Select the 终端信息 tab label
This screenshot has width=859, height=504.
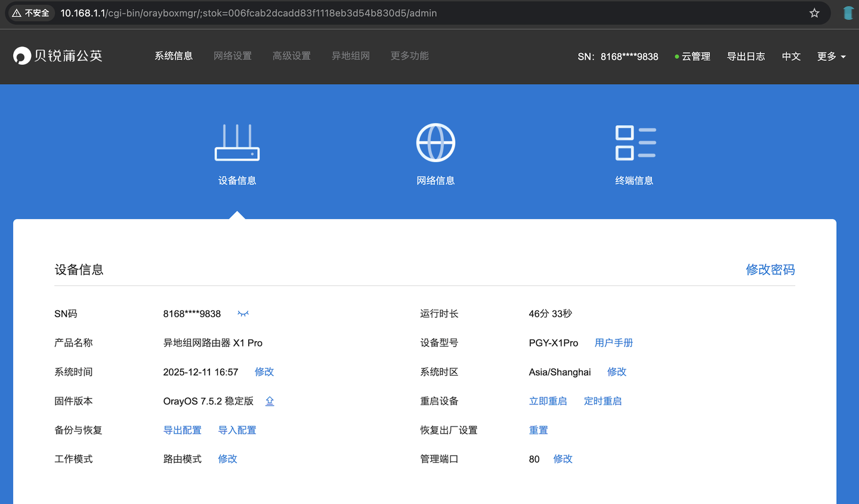pyautogui.click(x=634, y=180)
